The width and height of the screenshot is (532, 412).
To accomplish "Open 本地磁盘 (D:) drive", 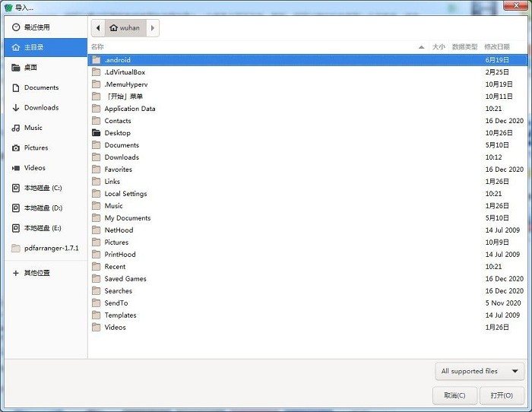I will [43, 208].
